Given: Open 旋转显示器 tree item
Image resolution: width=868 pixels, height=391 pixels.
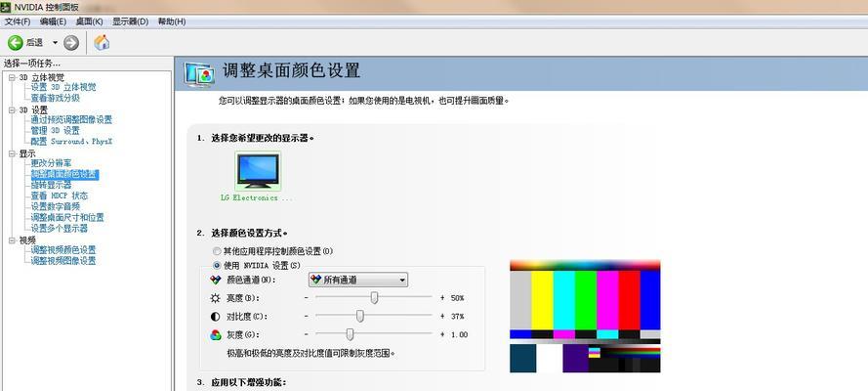Looking at the screenshot, I should tap(51, 185).
